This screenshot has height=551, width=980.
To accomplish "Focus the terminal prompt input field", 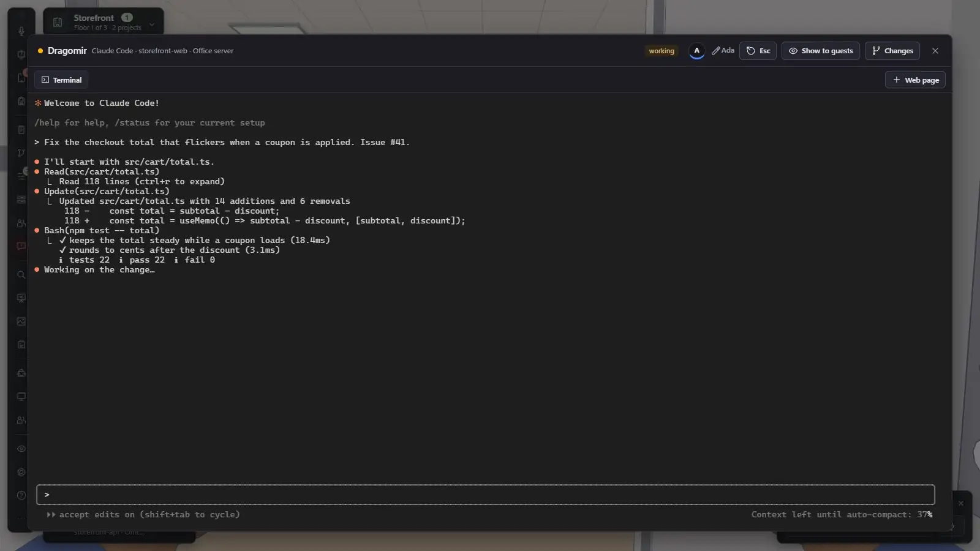I will coord(486,495).
